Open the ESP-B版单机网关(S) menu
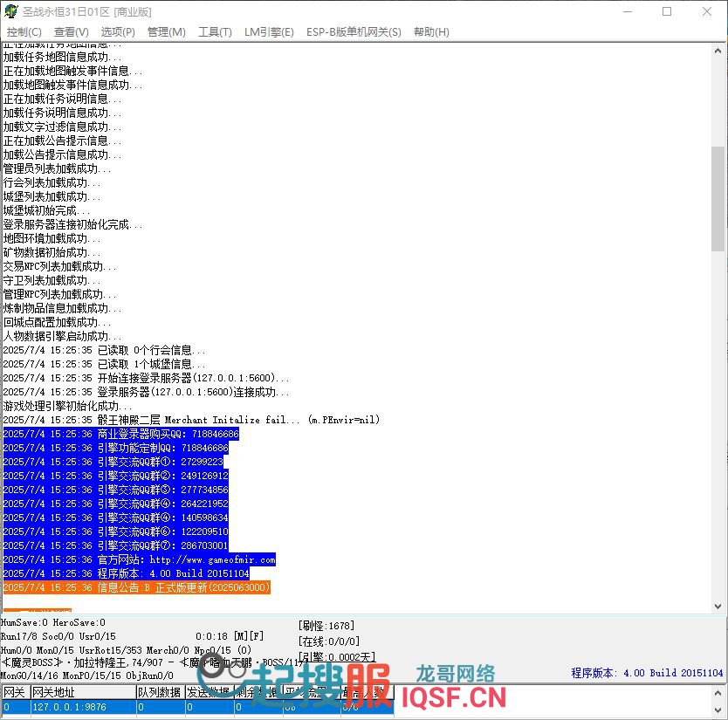The image size is (728, 720). coord(354,32)
